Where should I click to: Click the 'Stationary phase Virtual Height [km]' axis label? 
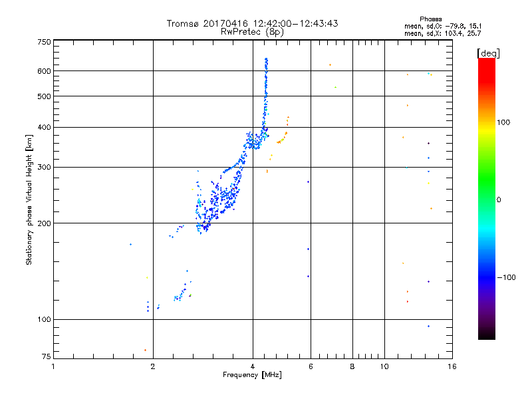pos(29,199)
